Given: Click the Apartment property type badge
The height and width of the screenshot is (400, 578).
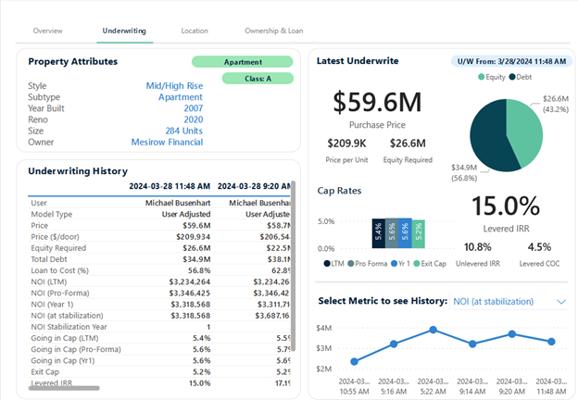Looking at the screenshot, I should point(243,62).
